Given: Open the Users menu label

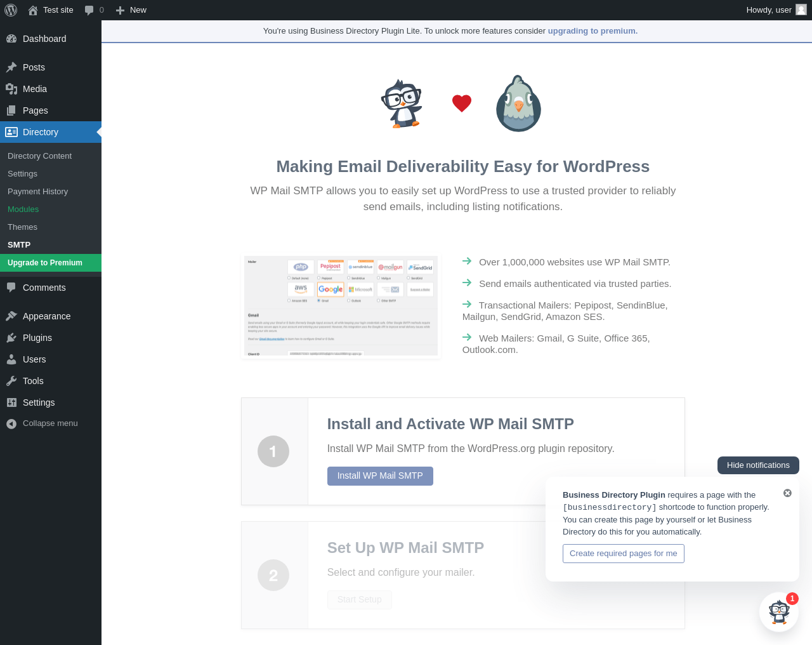Looking at the screenshot, I should pyautogui.click(x=34, y=359).
